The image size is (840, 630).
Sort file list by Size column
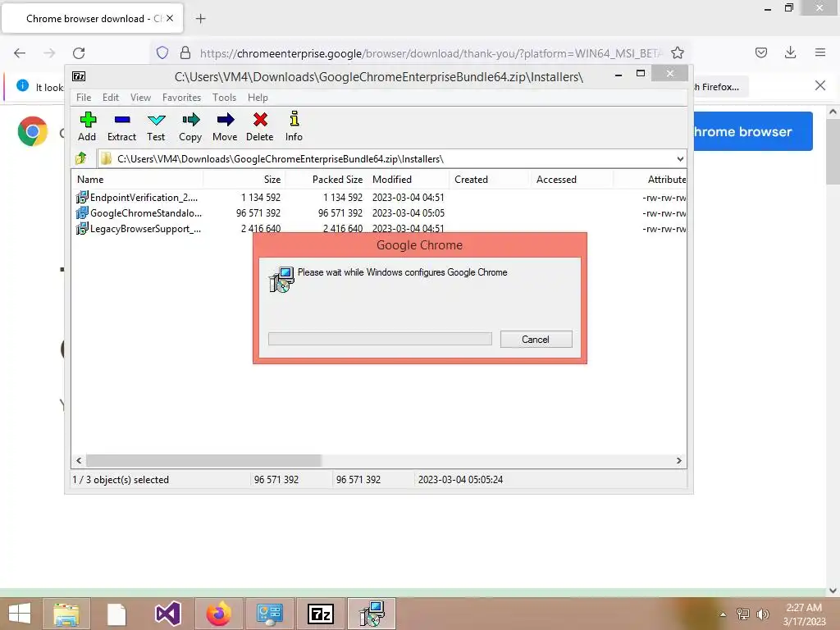(x=244, y=180)
